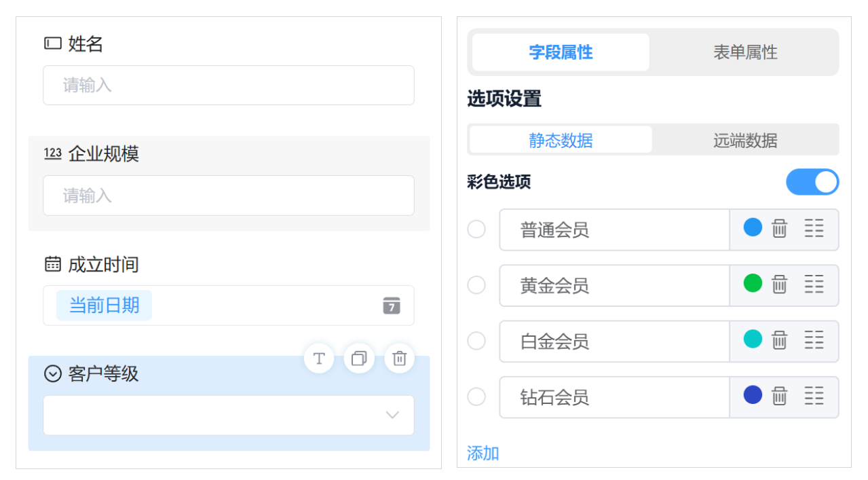Click the chevron icon before 客户等级 label
This screenshot has height=480, width=868.
[53, 374]
